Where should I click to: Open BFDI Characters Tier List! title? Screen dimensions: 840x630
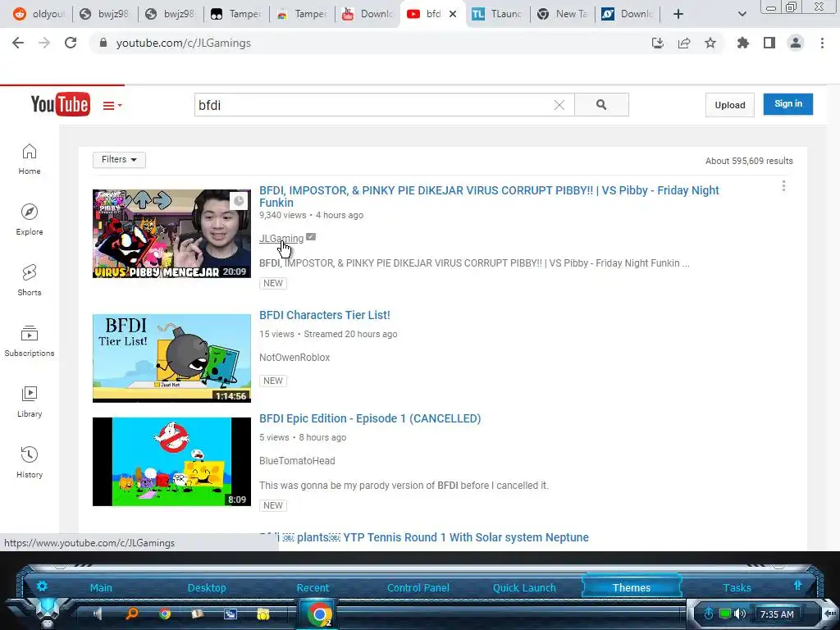tap(325, 315)
